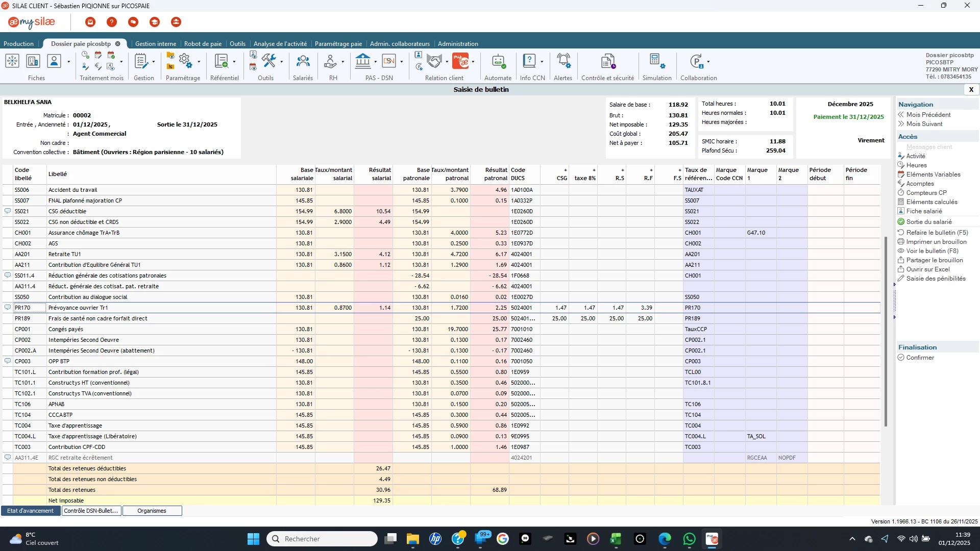The image size is (980, 551).
Task: Click the DSN icon in PAS - DSN group
Action: [x=389, y=62]
